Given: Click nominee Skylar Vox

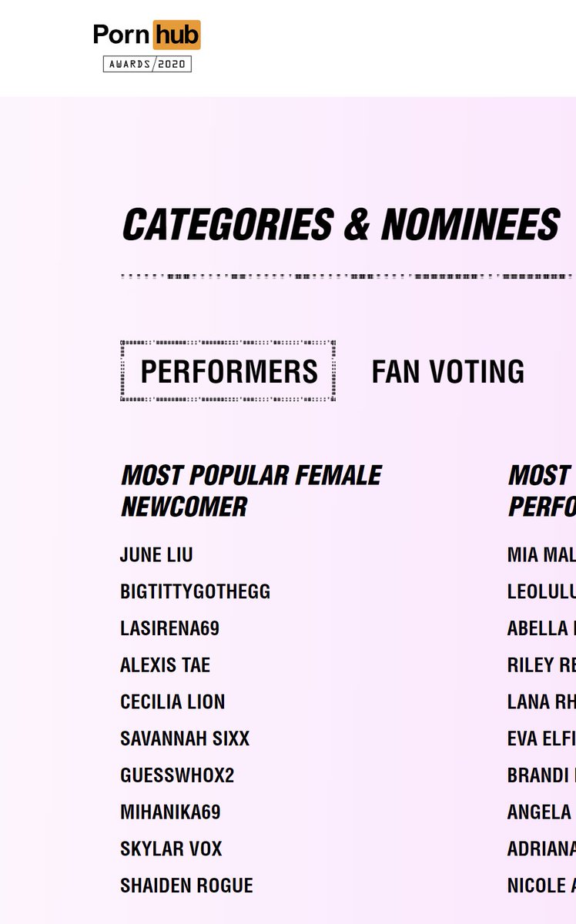Looking at the screenshot, I should pyautogui.click(x=171, y=849).
